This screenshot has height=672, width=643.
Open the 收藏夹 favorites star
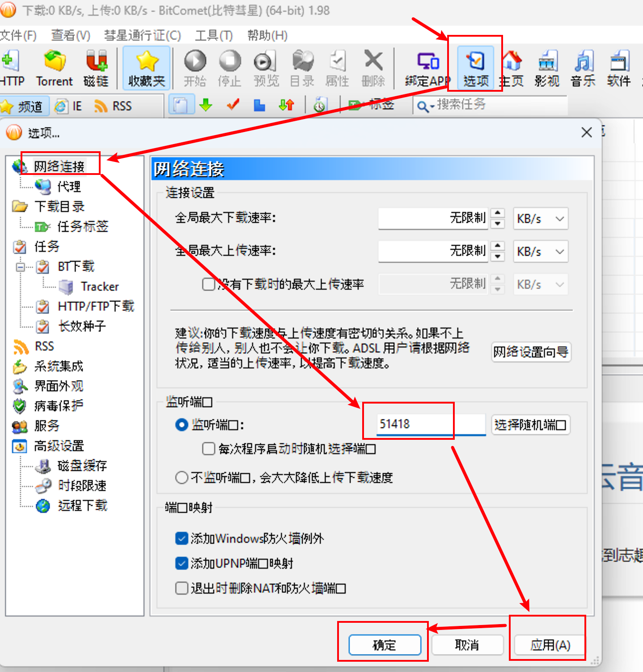tap(147, 68)
